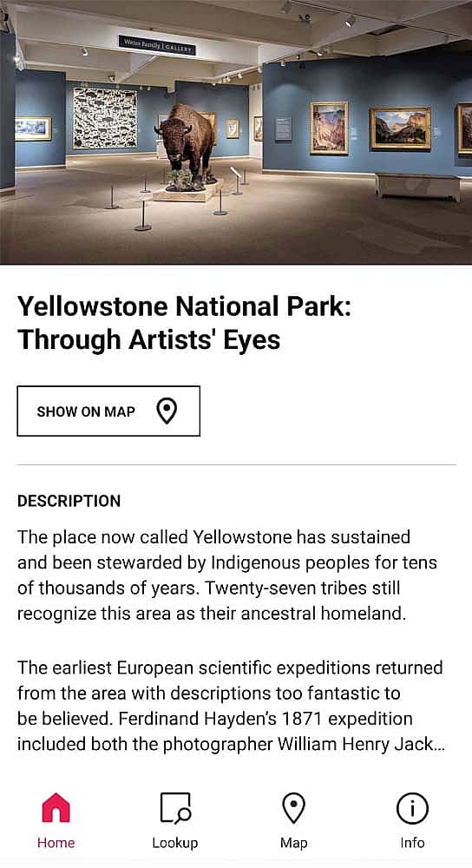The image size is (472, 868).
Task: Tap the DESCRIPTION section heading
Action: pos(69,501)
